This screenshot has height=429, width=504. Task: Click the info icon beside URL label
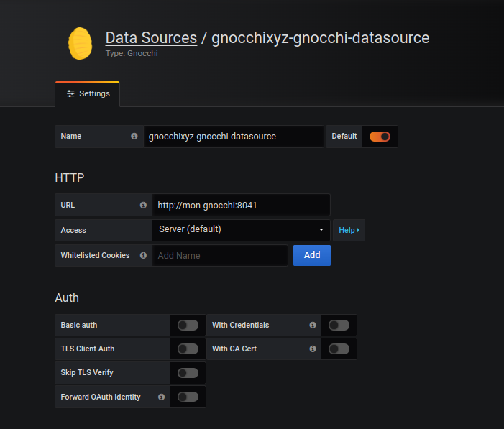click(x=142, y=205)
